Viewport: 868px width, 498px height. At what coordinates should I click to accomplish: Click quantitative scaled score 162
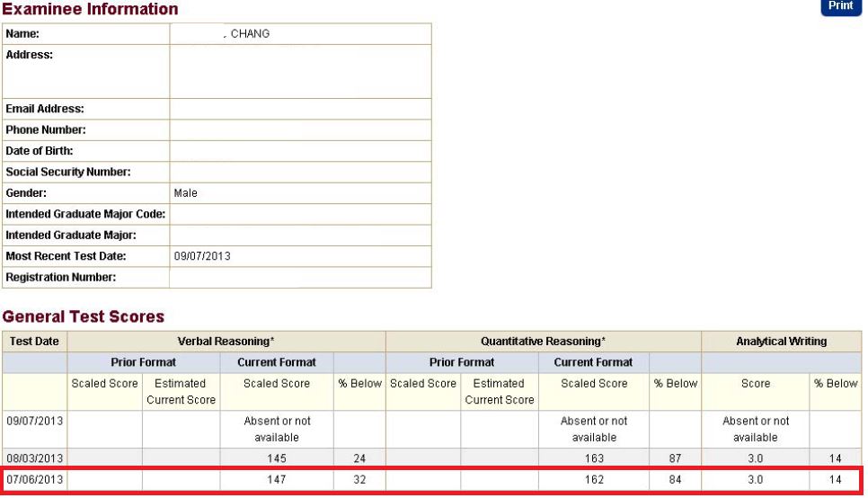(x=594, y=480)
